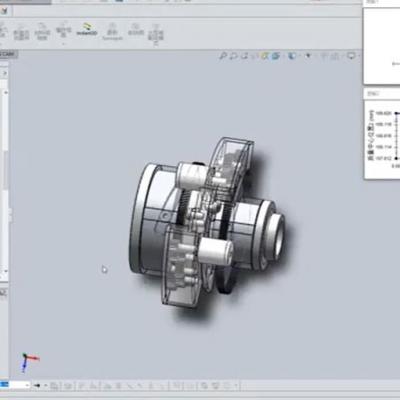Open the combo box in the bottom toolbar
The image size is (400, 400).
[15, 385]
